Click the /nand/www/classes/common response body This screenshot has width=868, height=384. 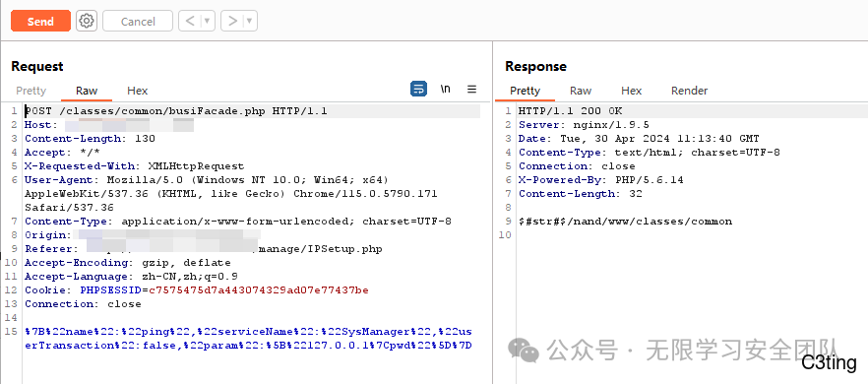pos(625,222)
